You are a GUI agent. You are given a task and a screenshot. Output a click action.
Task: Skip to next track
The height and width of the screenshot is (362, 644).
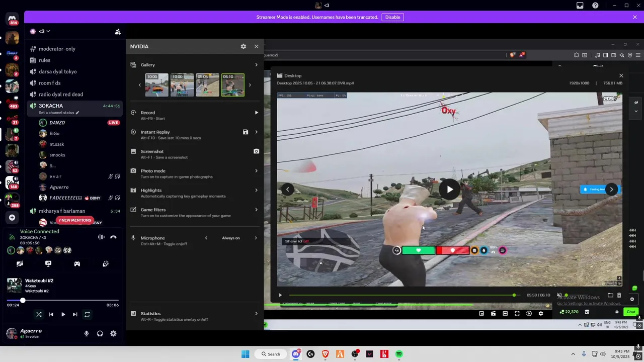[75, 314]
